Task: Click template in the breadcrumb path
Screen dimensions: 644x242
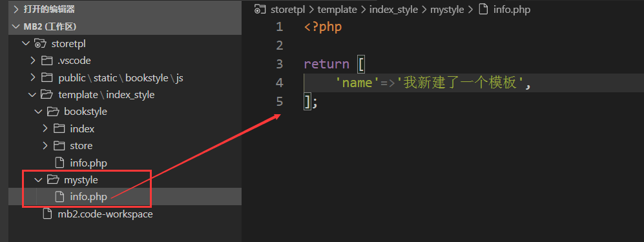Action: coord(337,9)
